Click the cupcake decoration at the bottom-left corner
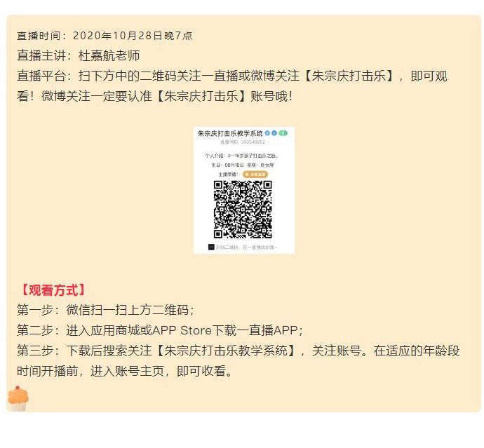This screenshot has height=448, width=484. coord(18,398)
